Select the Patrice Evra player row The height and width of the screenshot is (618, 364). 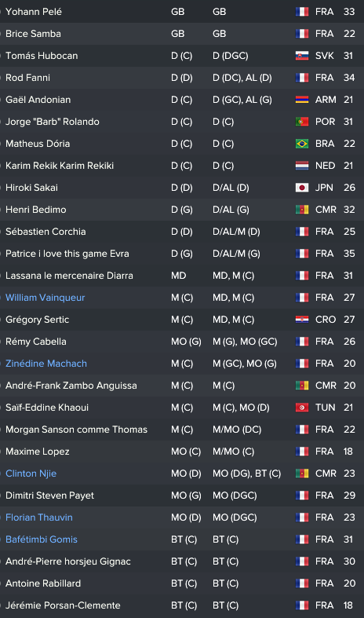point(182,254)
